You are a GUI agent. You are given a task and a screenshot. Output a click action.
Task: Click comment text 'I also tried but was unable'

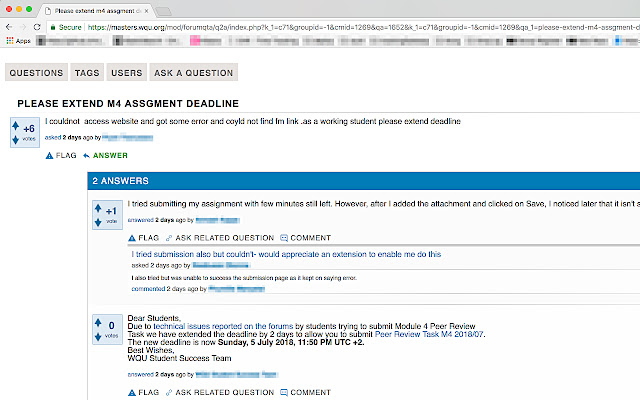(x=244, y=278)
